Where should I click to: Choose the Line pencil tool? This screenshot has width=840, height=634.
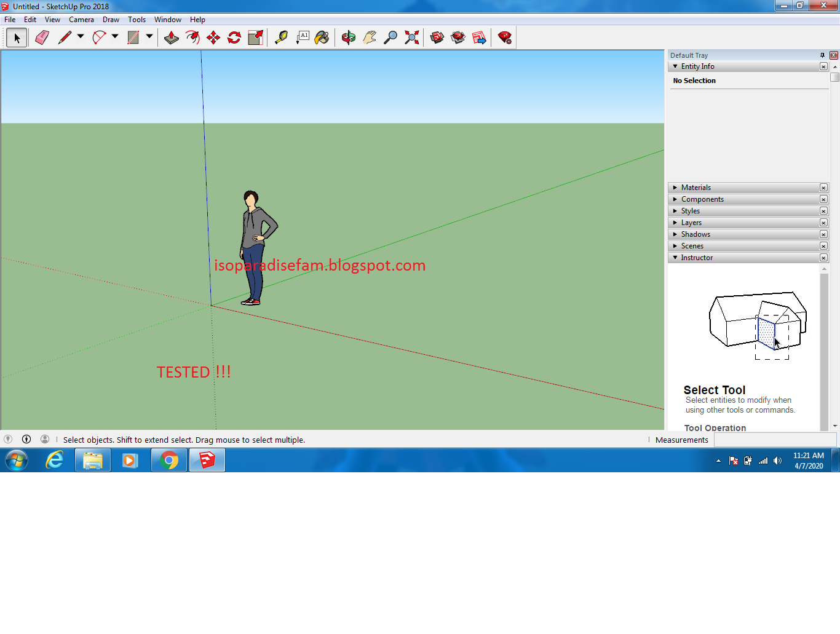coord(65,38)
